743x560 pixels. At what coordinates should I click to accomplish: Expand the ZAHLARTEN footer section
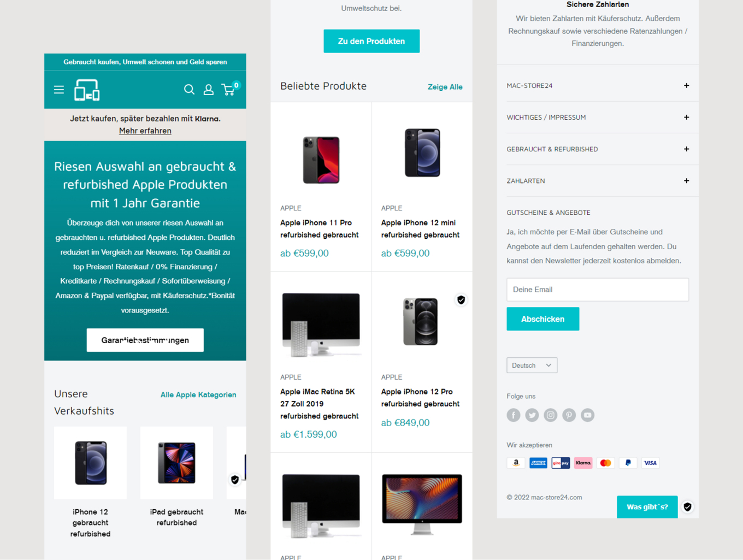[x=598, y=181]
